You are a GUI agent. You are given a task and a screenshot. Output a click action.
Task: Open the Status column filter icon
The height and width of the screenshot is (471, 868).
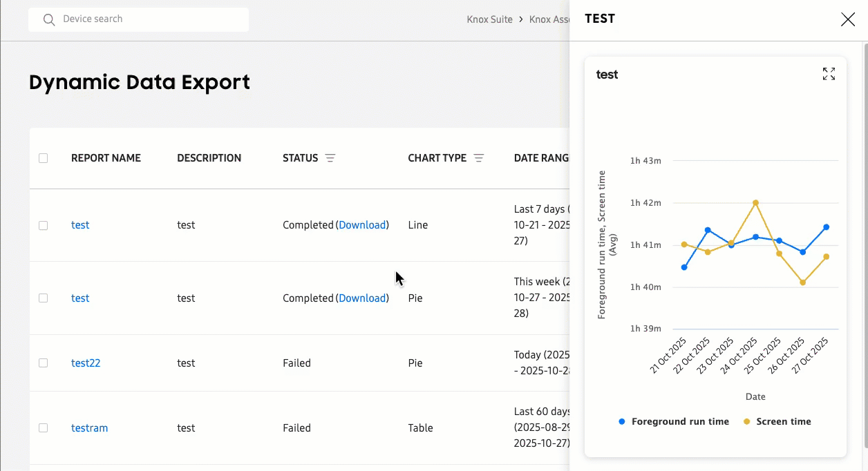point(330,158)
